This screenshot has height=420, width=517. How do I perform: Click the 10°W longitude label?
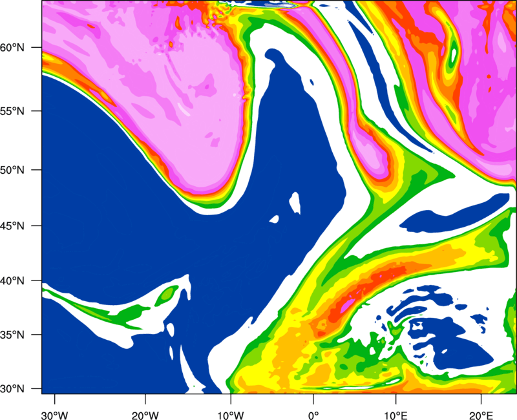[231, 415]
